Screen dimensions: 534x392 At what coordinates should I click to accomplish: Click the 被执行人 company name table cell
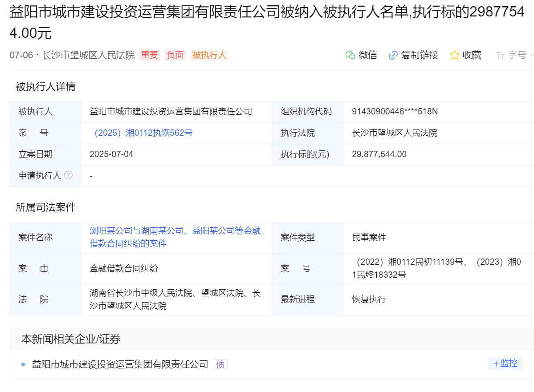(176, 112)
